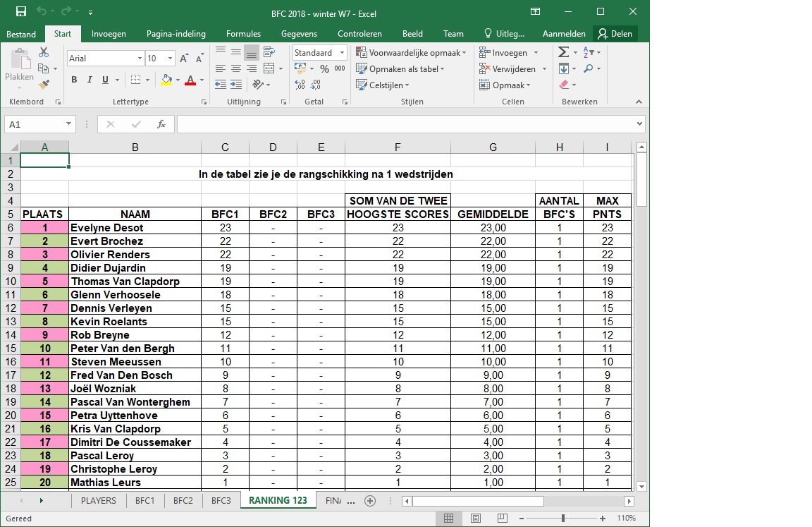The width and height of the screenshot is (812, 527).
Task: Click the formula bar input field
Action: pyautogui.click(x=409, y=124)
